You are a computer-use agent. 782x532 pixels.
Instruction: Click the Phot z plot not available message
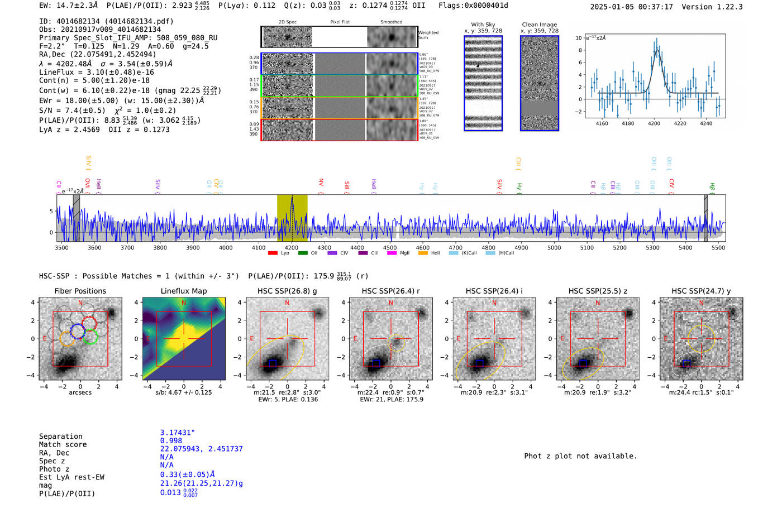[580, 456]
